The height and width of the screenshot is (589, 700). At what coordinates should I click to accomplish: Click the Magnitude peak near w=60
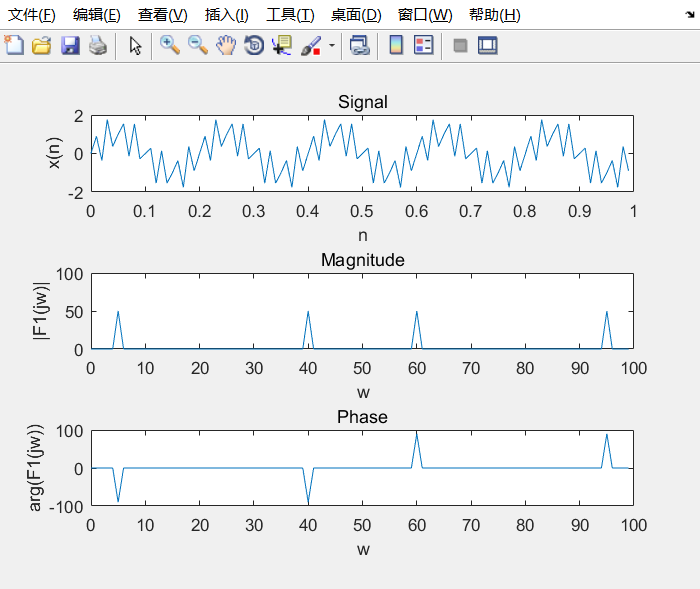click(417, 330)
